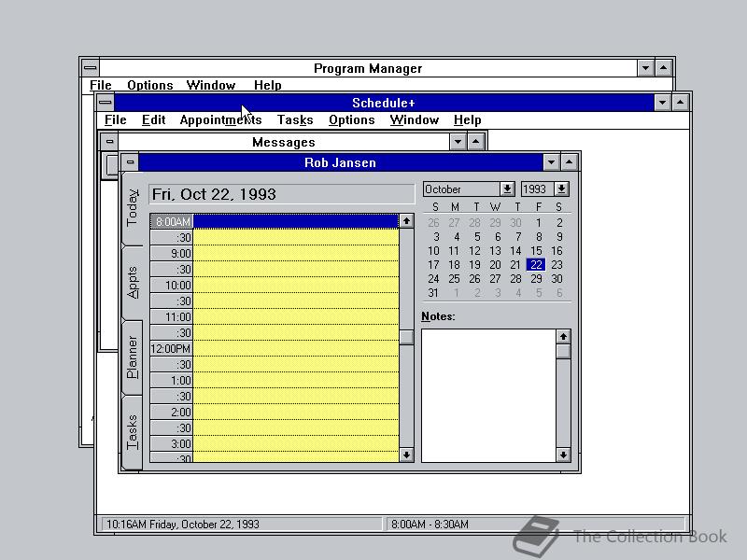Click the appointment list scrollbar thumb
Image resolution: width=747 pixels, height=560 pixels.
click(x=406, y=337)
